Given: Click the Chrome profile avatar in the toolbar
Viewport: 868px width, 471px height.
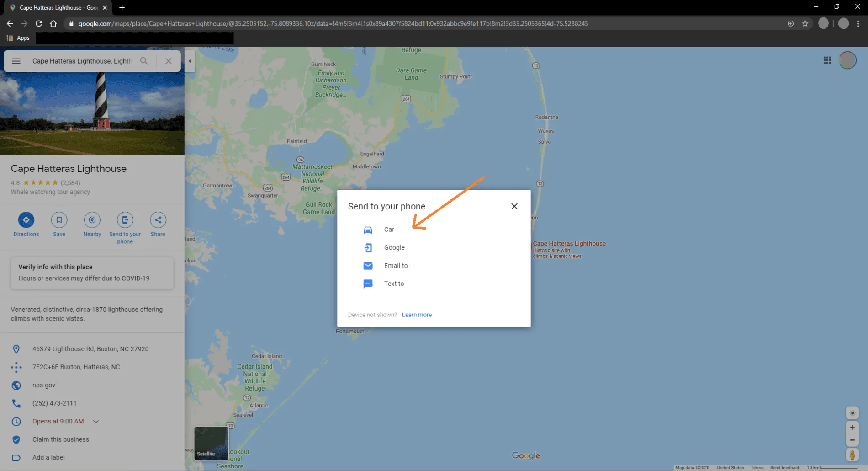Looking at the screenshot, I should [x=843, y=24].
